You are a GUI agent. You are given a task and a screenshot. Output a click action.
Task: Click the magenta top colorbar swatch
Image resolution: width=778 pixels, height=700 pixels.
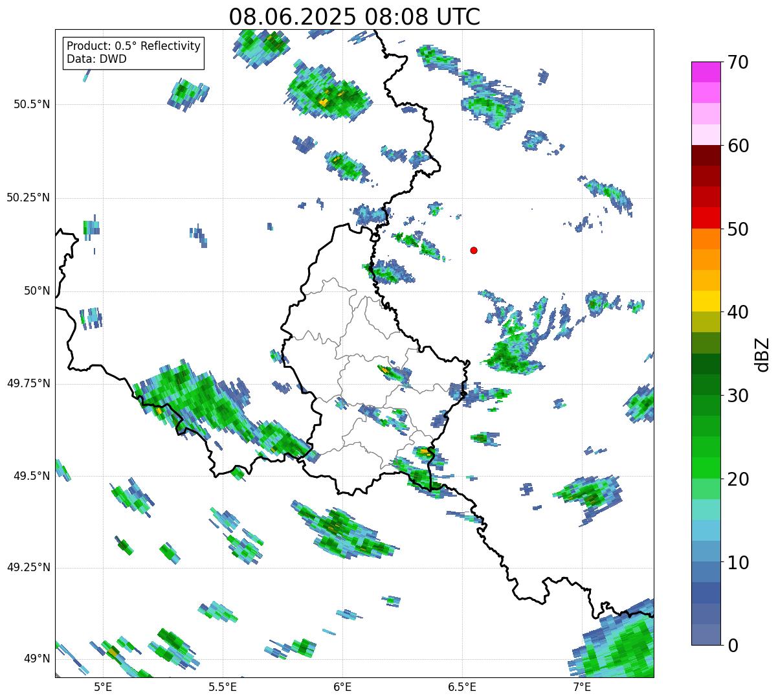point(706,72)
